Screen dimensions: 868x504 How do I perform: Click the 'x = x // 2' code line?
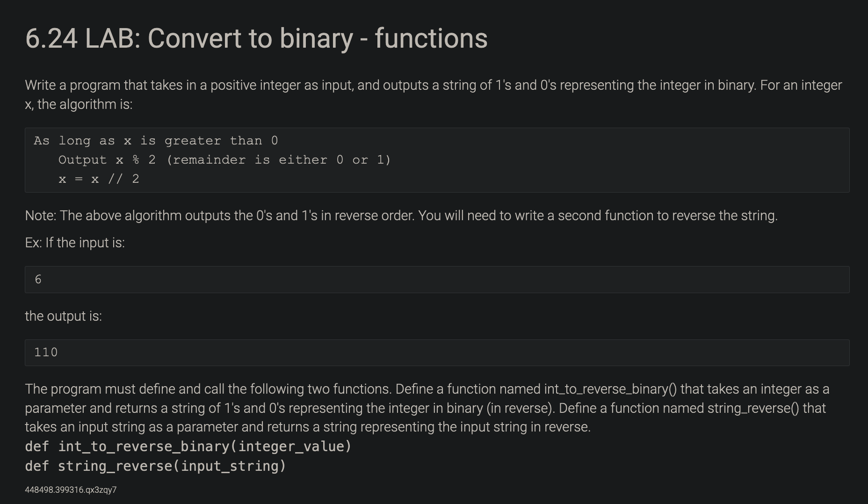[x=99, y=179]
